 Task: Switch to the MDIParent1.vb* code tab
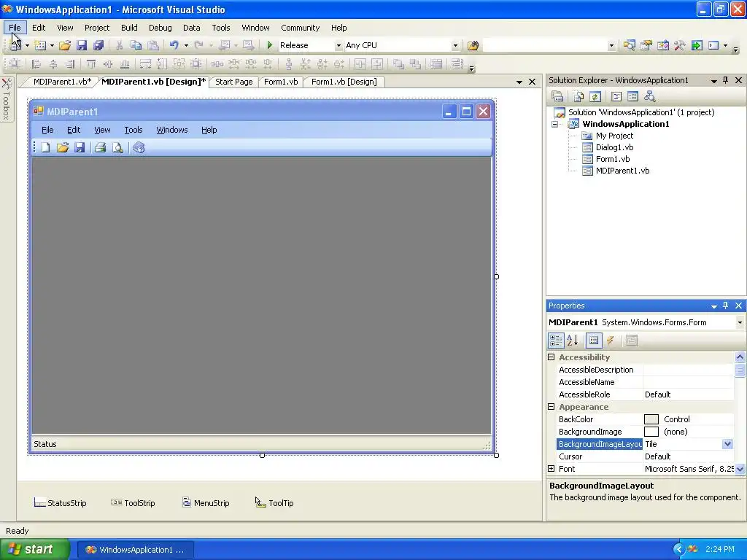(62, 82)
